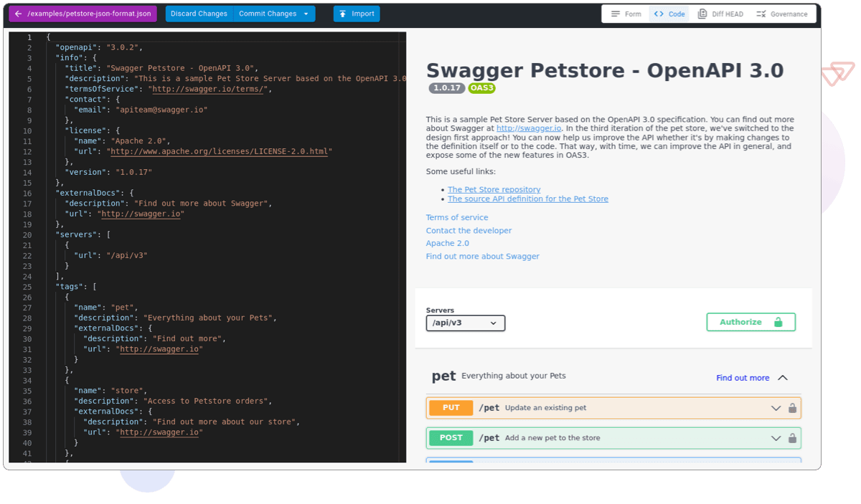The image size is (861, 504).
Task: Click the 1.0.17 version badge
Action: tap(447, 88)
